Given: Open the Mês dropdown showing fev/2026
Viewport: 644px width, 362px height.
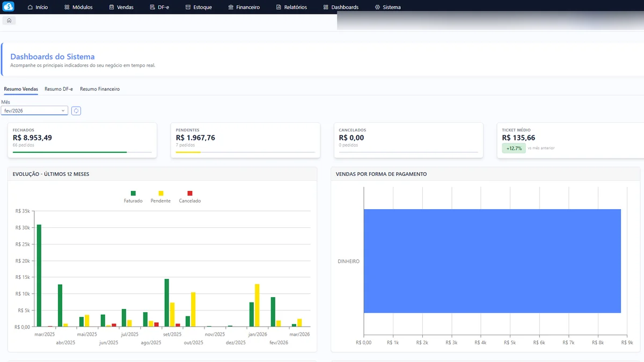Looking at the screenshot, I should [x=34, y=110].
